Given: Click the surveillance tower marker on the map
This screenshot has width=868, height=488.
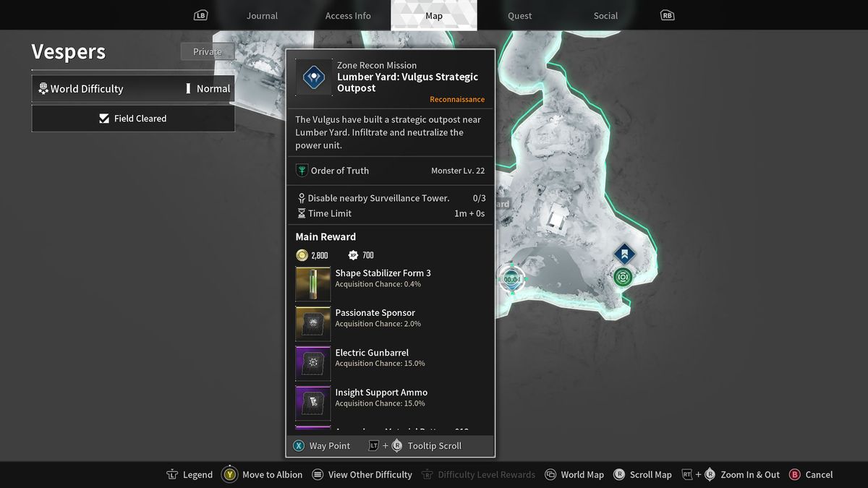Looking at the screenshot, I should click(623, 276).
